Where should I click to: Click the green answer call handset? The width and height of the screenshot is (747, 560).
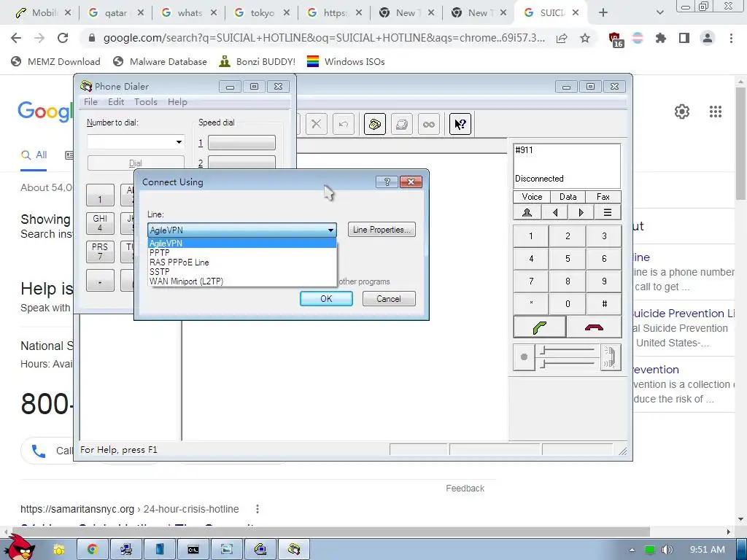click(x=540, y=327)
